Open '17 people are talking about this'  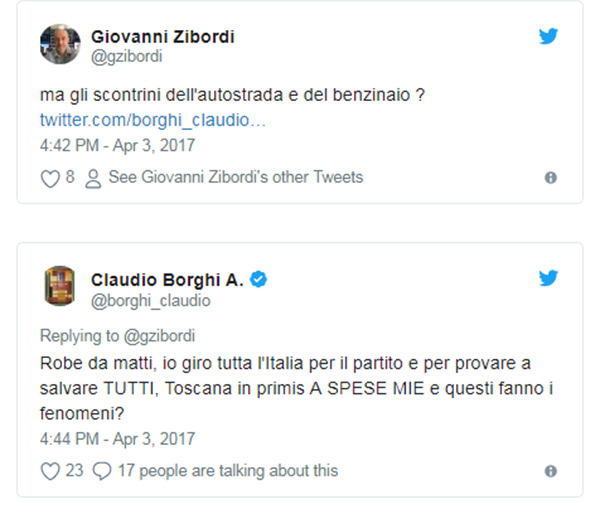(228, 470)
